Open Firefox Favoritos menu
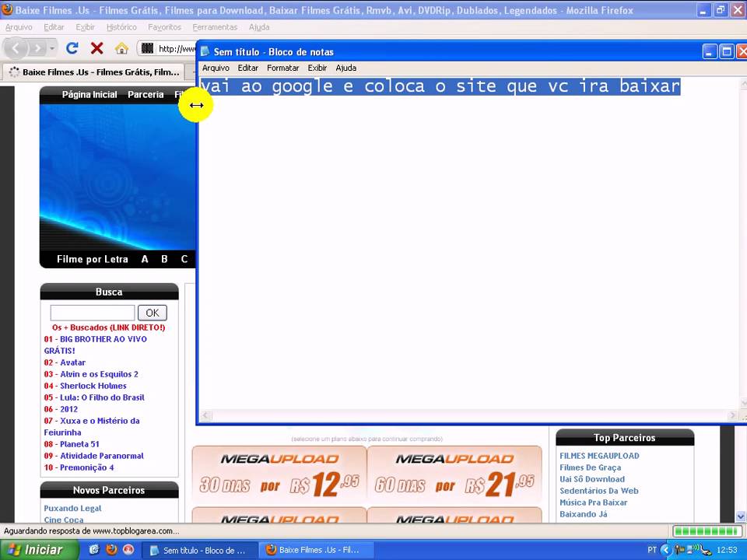The height and width of the screenshot is (560, 747). [164, 27]
